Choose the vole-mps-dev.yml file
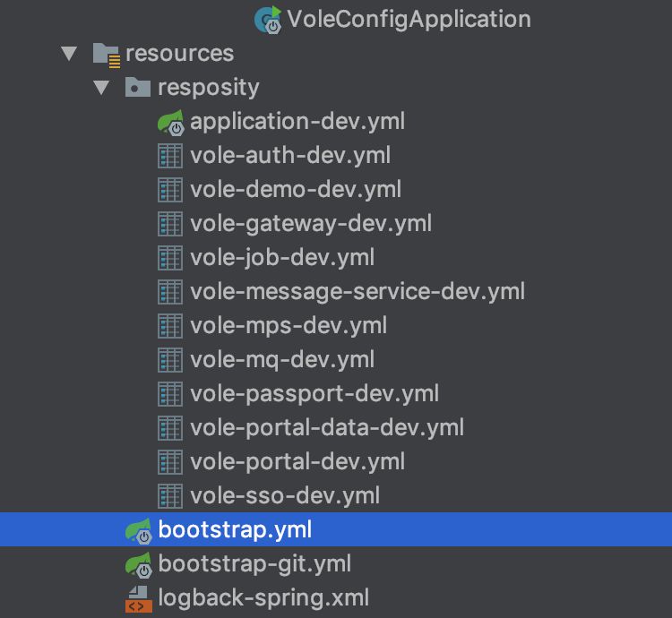Screen dimensions: 672x618 coord(289,326)
